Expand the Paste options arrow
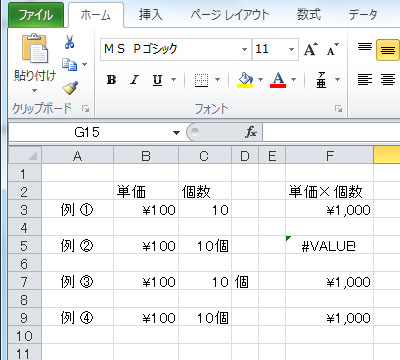Screen dimensions: 400x360 tap(34, 91)
